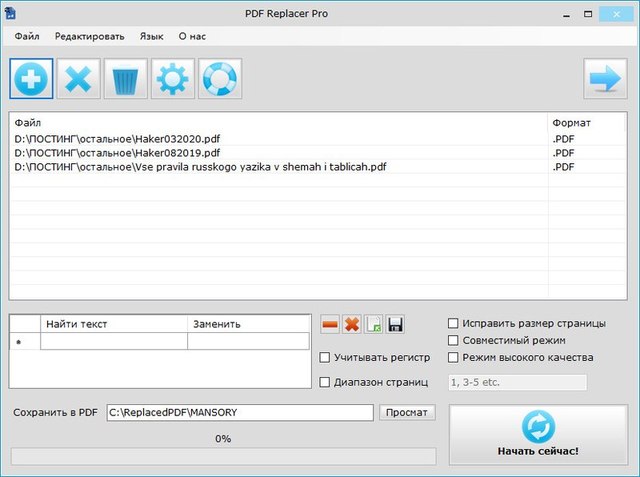
Task: Click the Формат column header
Action: pyautogui.click(x=587, y=122)
